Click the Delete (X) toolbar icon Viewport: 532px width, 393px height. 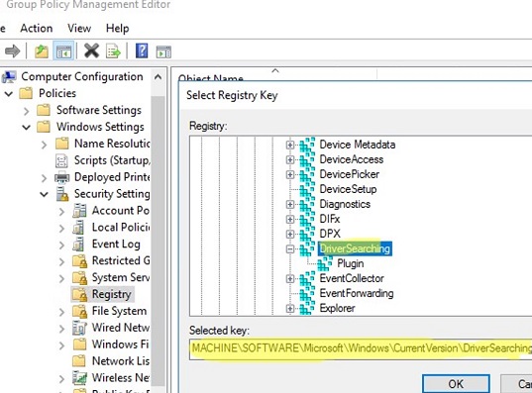click(x=91, y=51)
